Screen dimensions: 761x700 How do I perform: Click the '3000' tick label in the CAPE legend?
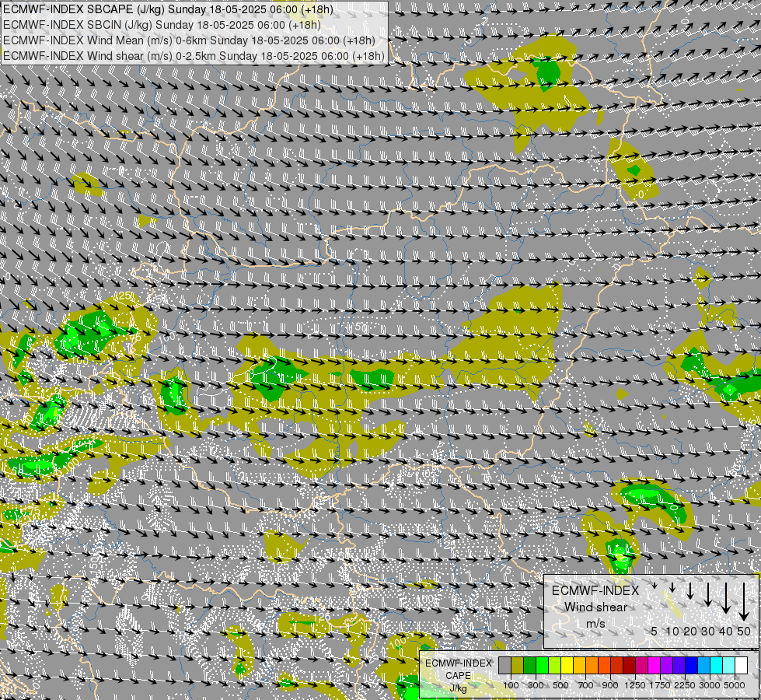(710, 685)
